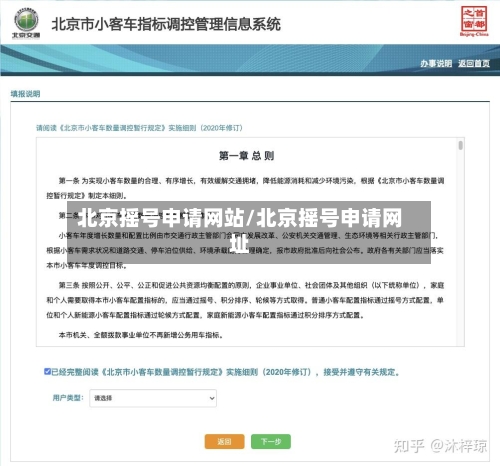500x466 pixels.
Task: Click the 本市机关、全额拨款事业单位 paragraph
Action: point(141,335)
